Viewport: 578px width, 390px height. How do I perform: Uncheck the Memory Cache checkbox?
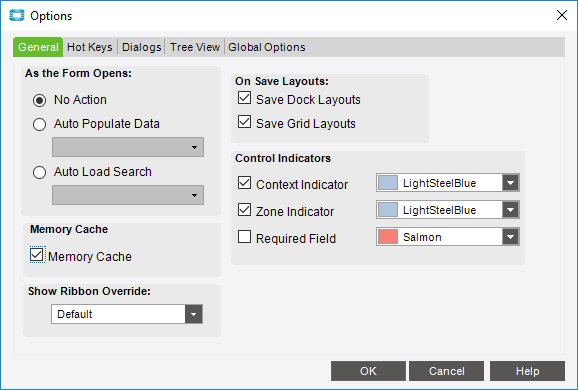(x=36, y=255)
